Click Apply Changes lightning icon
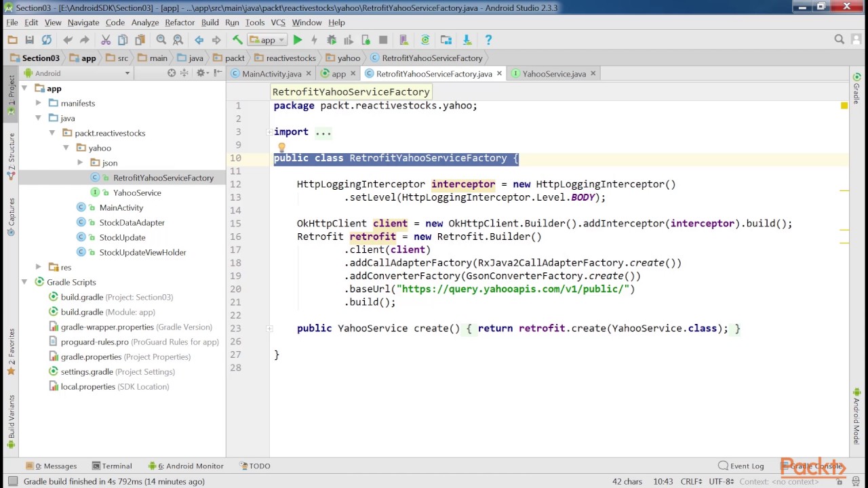Viewport: 868px width, 488px height. [314, 40]
